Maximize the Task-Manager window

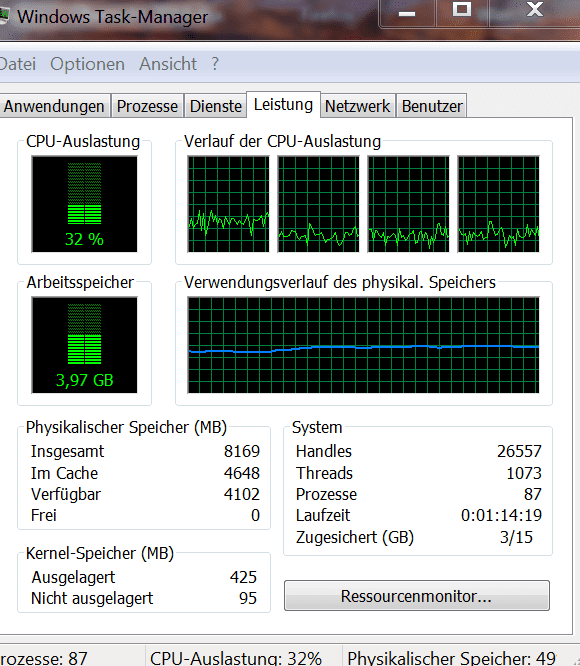462,12
